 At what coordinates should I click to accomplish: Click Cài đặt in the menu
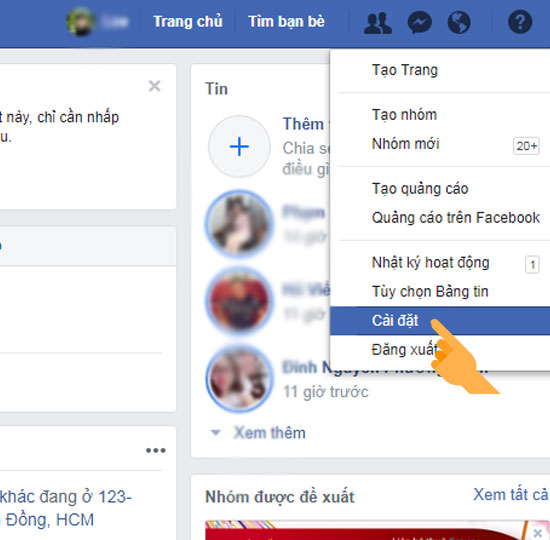point(440,321)
